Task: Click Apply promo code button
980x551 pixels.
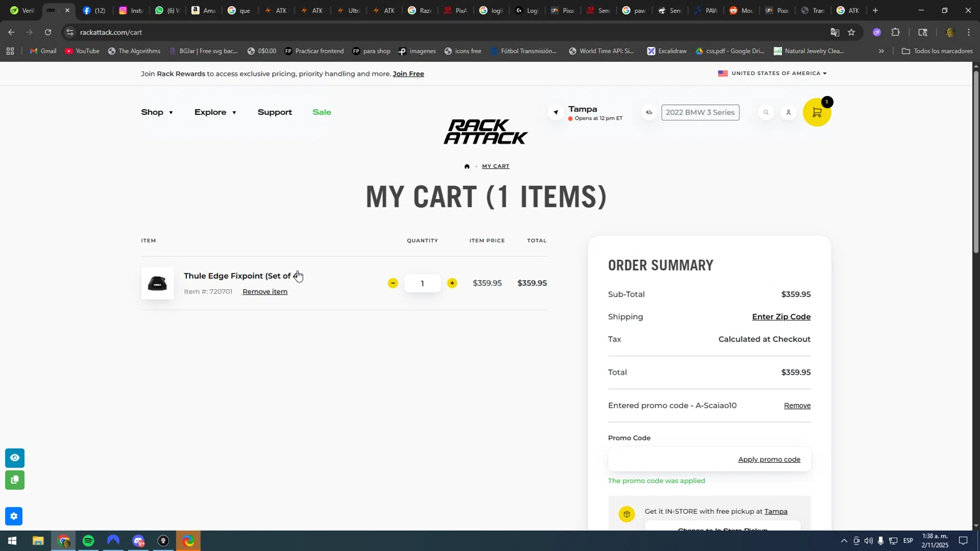Action: tap(769, 460)
